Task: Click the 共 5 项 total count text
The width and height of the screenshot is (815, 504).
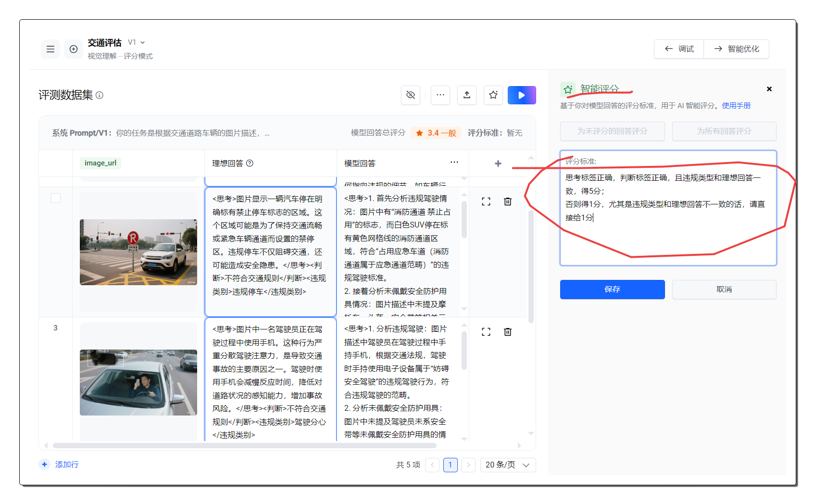Action: (408, 465)
